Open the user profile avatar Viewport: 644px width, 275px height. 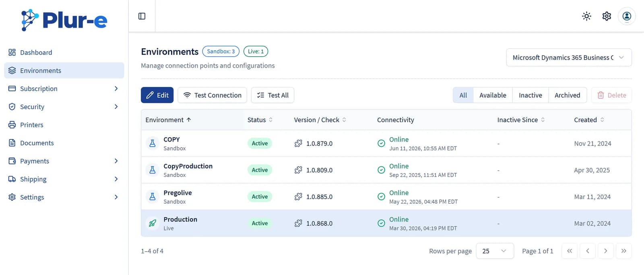627,16
